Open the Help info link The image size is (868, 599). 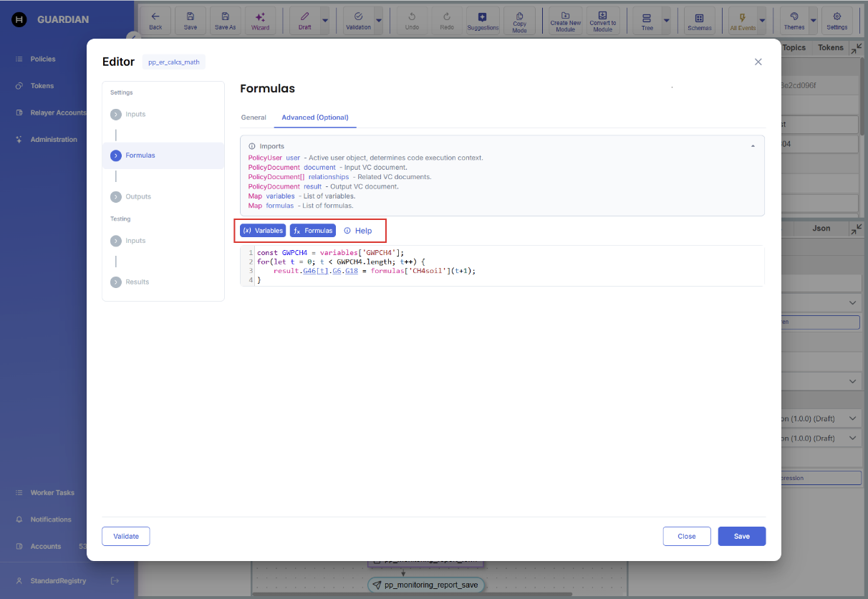[358, 231]
